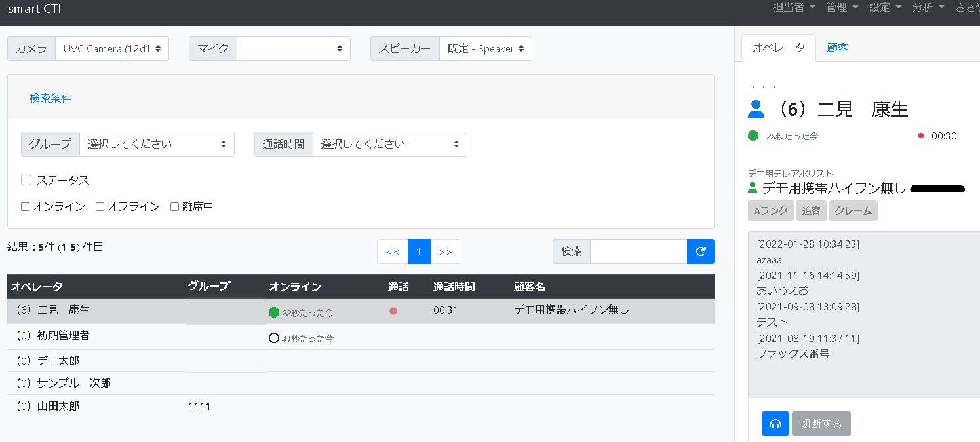Switch to the 顧客 tab

pos(837,48)
